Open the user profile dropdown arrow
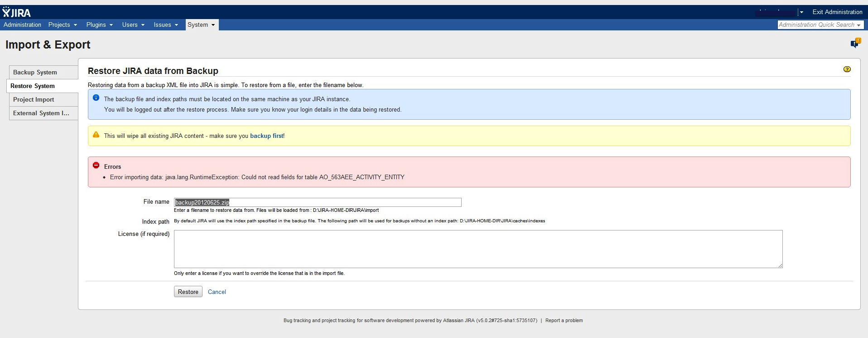This screenshot has height=338, width=868. 801,12
